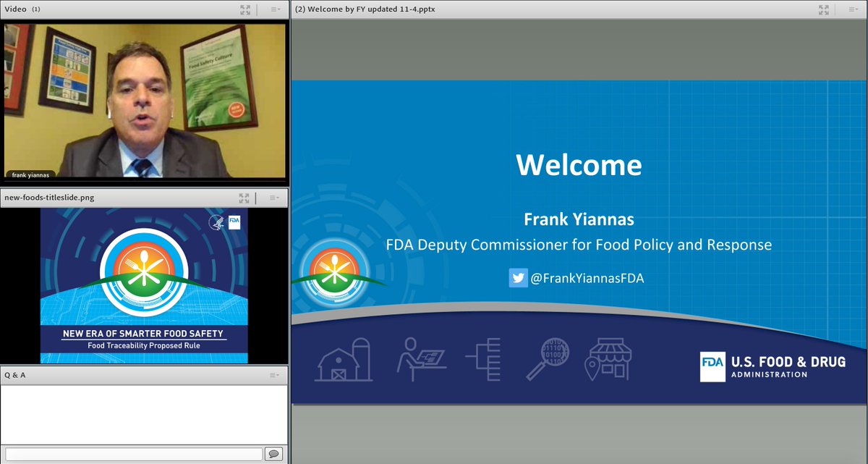The width and height of the screenshot is (868, 464).
Task: Click the hierarchy tree diagram icon
Action: (x=483, y=360)
